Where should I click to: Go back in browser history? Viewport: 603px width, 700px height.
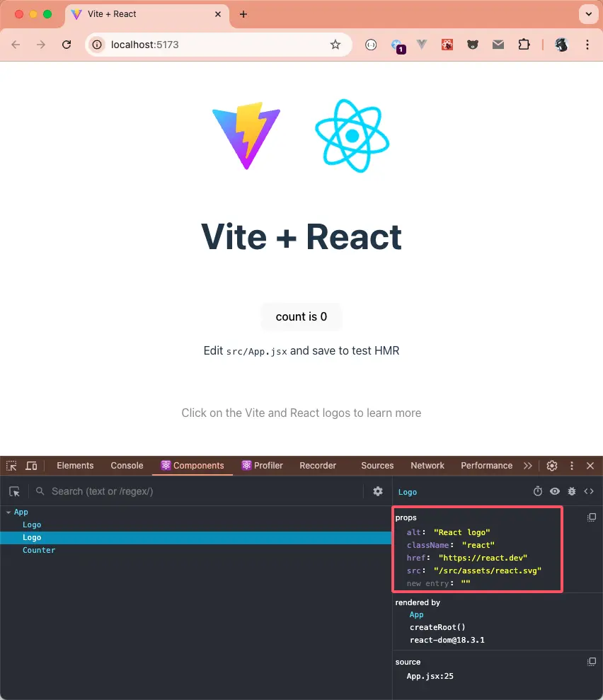tap(16, 45)
